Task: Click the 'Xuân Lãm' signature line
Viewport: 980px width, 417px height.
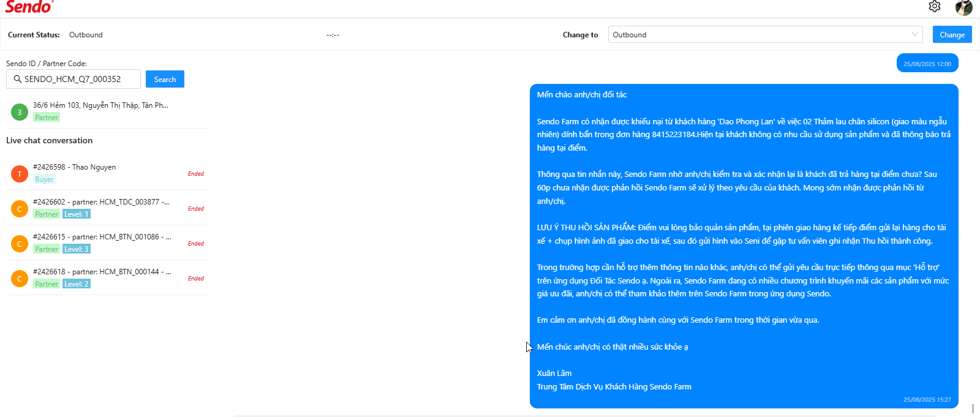Action: tap(554, 373)
